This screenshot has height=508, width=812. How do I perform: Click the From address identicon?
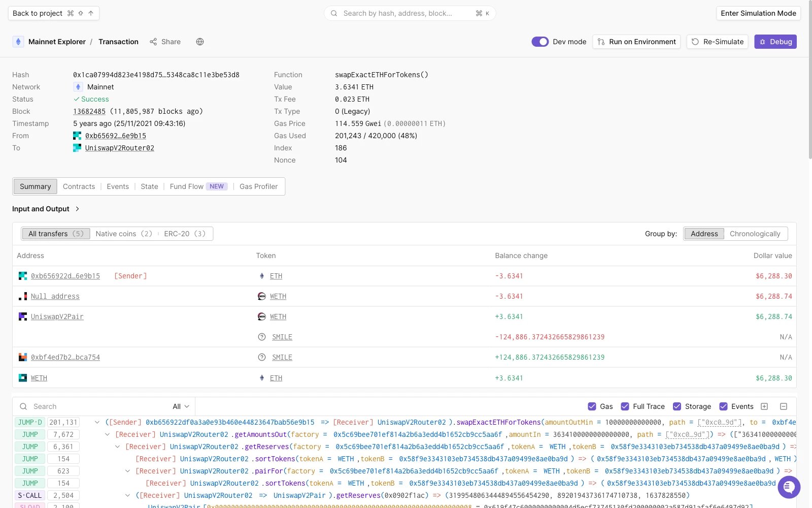pyautogui.click(x=77, y=136)
